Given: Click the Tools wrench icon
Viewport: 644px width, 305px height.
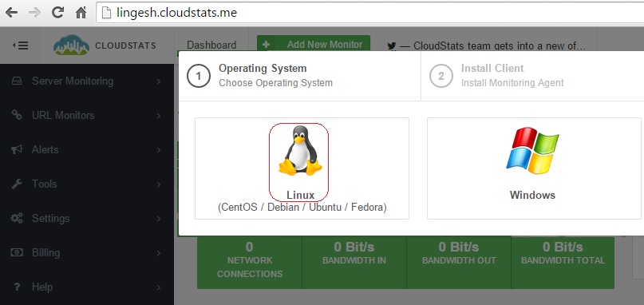Looking at the screenshot, I should [x=17, y=184].
